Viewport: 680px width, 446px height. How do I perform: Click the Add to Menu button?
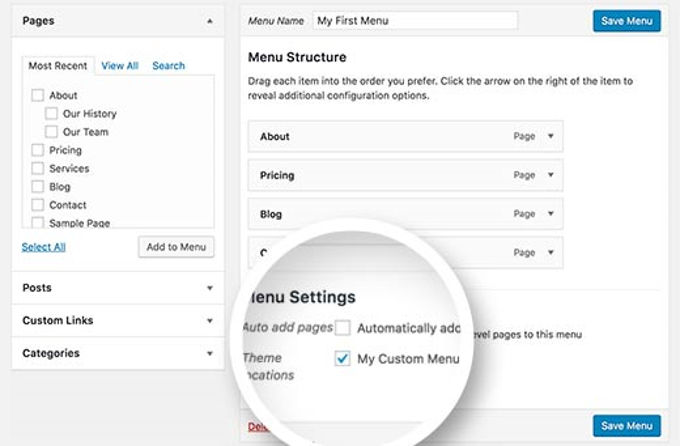click(x=176, y=247)
